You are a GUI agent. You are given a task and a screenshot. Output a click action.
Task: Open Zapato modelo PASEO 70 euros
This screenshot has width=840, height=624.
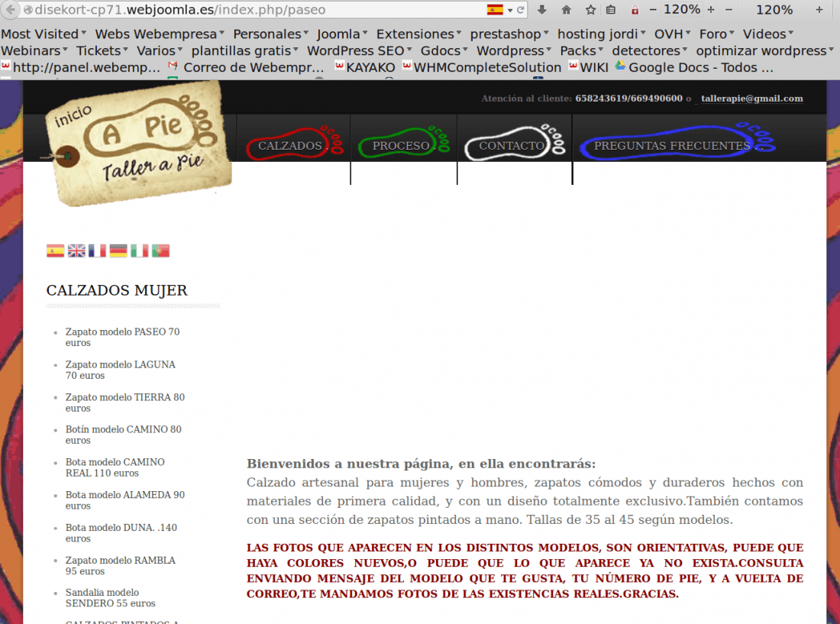123,337
